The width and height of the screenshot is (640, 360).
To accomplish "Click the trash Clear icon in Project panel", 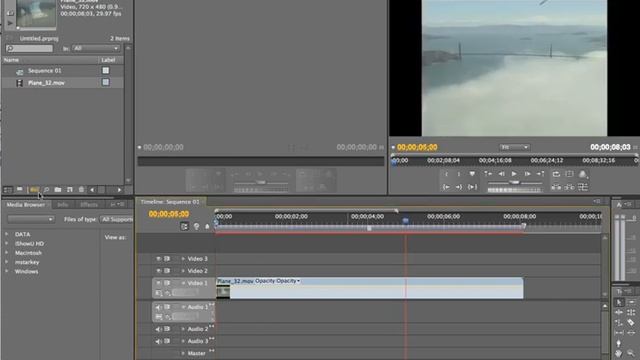I will pyautogui.click(x=81, y=190).
